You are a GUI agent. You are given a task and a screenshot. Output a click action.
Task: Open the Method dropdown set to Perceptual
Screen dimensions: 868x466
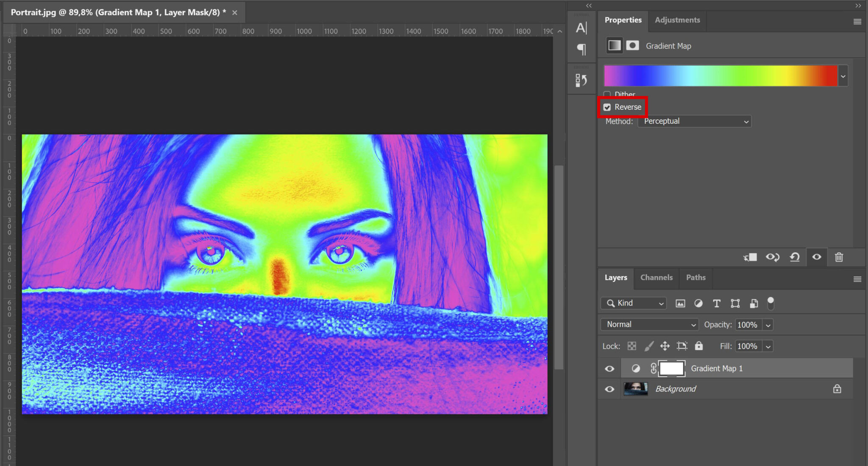pos(695,121)
